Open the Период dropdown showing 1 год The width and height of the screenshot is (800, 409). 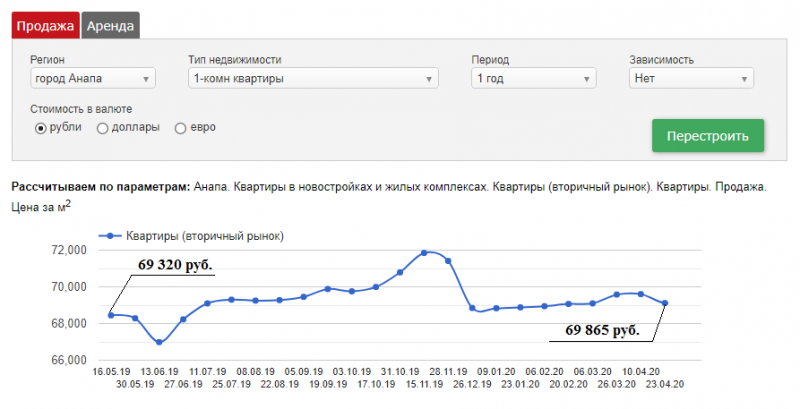pos(534,79)
